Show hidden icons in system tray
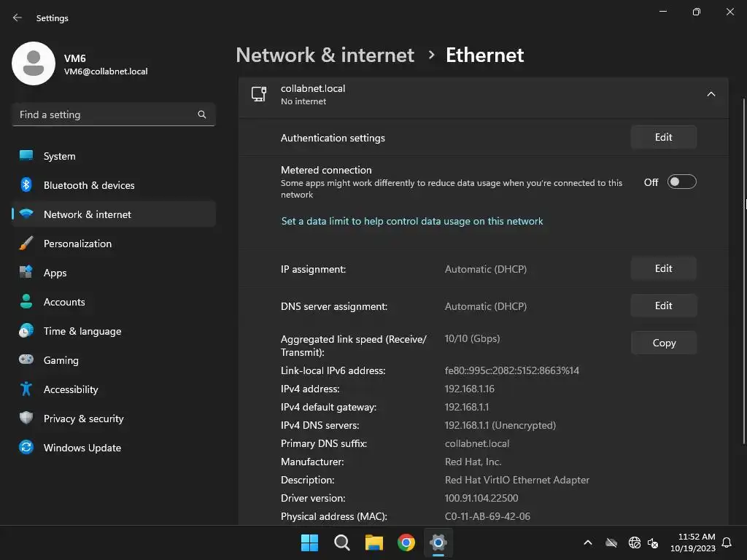The image size is (747, 560). (x=587, y=542)
